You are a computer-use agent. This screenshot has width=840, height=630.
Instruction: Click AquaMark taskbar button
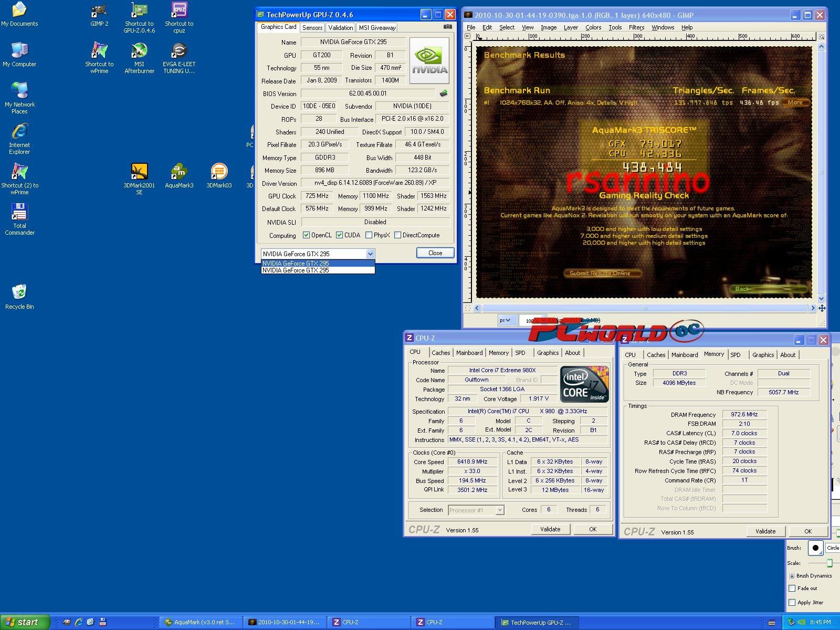click(201, 622)
